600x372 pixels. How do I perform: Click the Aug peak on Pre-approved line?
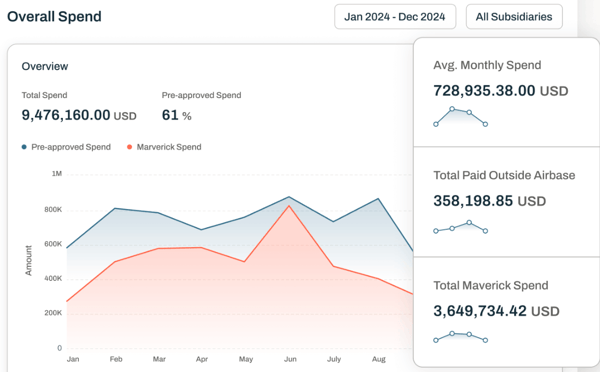(x=378, y=199)
